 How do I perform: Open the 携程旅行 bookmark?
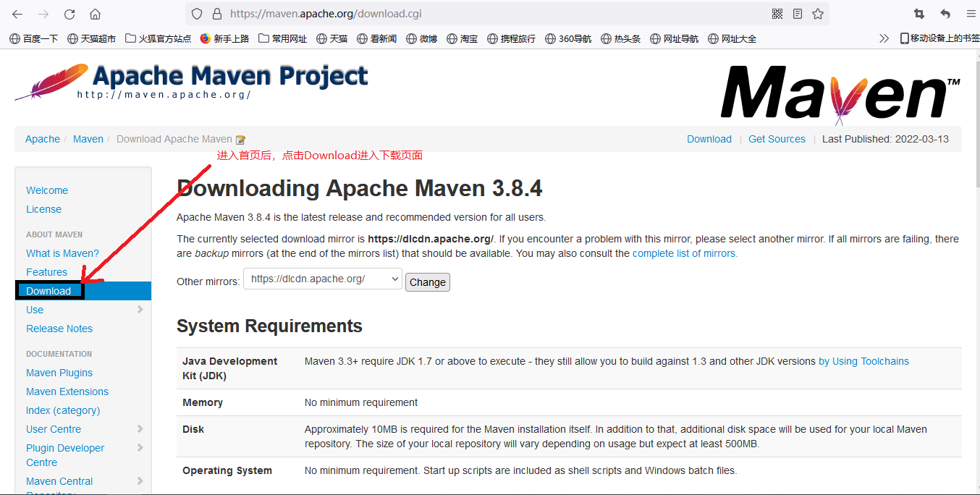(x=512, y=38)
